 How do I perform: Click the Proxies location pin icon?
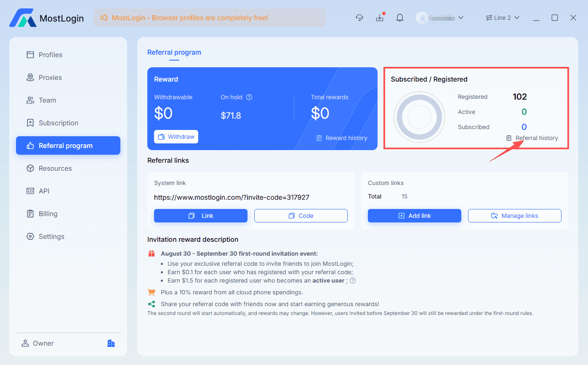coord(30,77)
